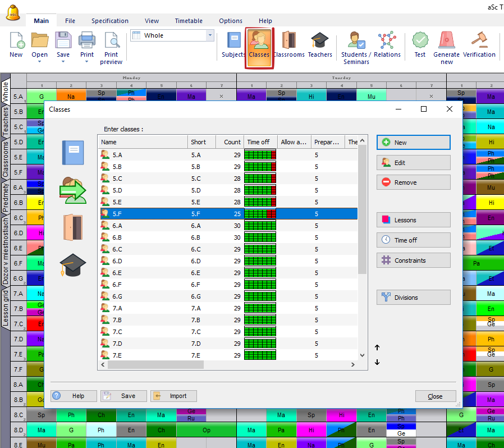Screen dimensions: 504x448
Task: Expand the Open button dropdown arrow
Action: (39, 62)
